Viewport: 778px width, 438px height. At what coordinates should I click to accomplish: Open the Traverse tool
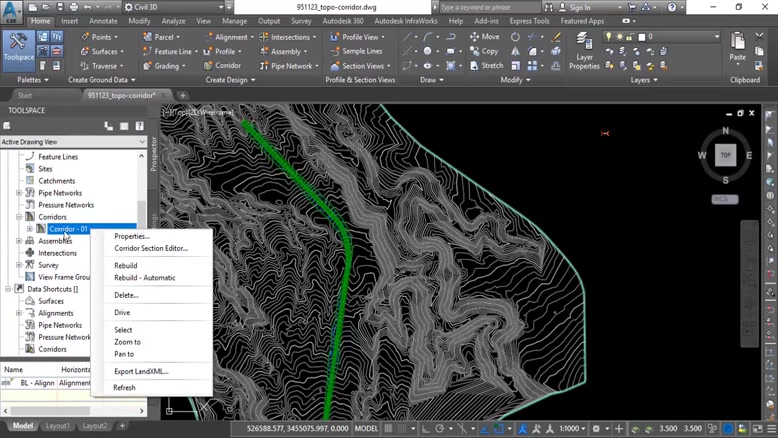click(101, 65)
